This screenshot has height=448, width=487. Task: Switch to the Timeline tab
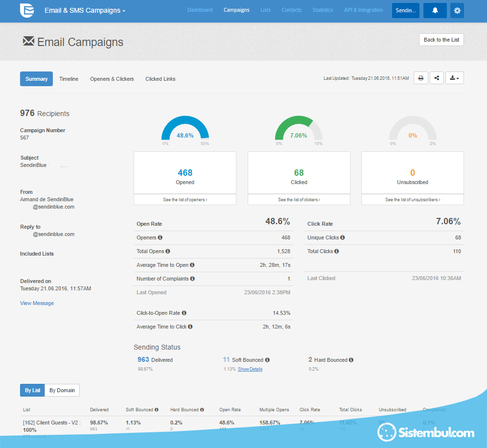(69, 79)
